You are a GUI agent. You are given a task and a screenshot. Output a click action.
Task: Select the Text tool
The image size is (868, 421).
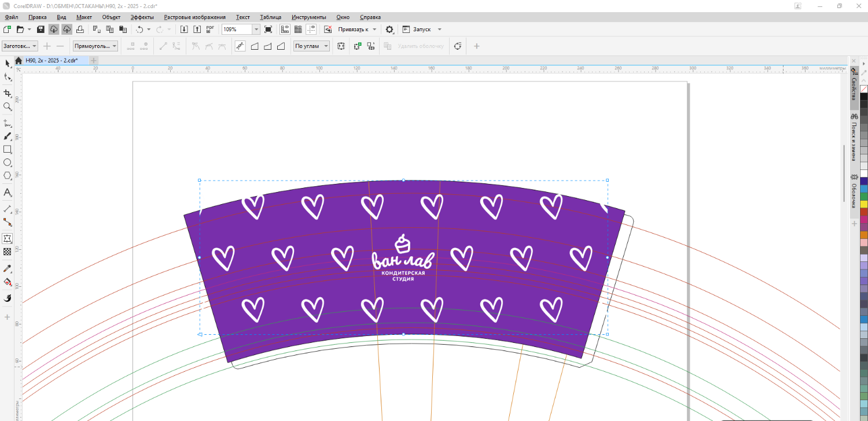(x=8, y=192)
